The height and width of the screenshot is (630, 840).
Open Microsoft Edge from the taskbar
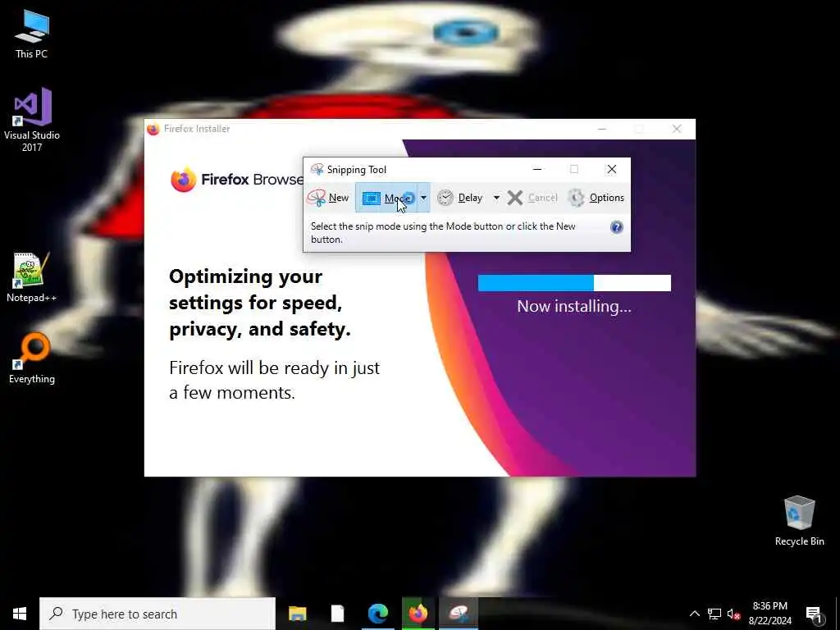[377, 614]
